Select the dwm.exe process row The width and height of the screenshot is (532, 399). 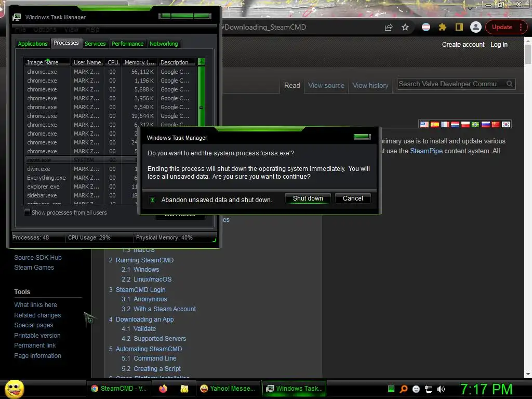click(x=82, y=169)
